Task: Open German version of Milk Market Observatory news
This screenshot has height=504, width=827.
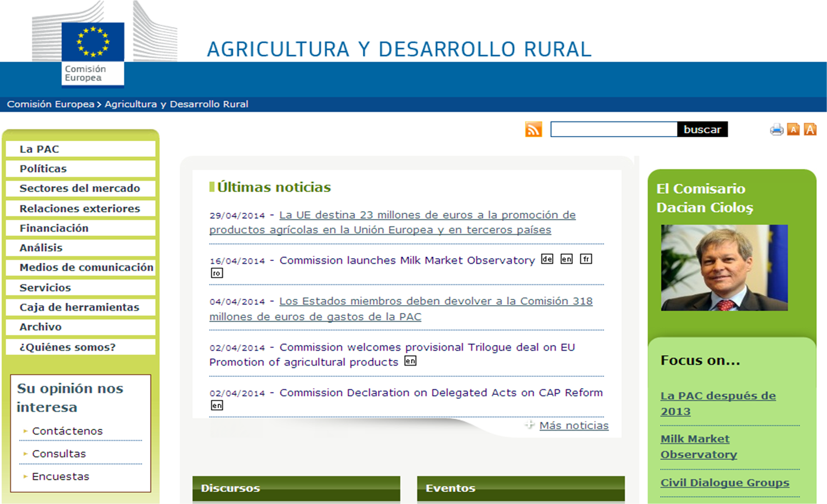Action: click(x=547, y=259)
